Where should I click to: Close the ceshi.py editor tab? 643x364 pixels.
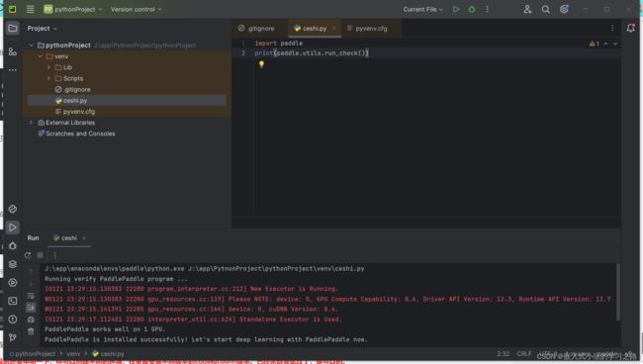click(x=334, y=29)
